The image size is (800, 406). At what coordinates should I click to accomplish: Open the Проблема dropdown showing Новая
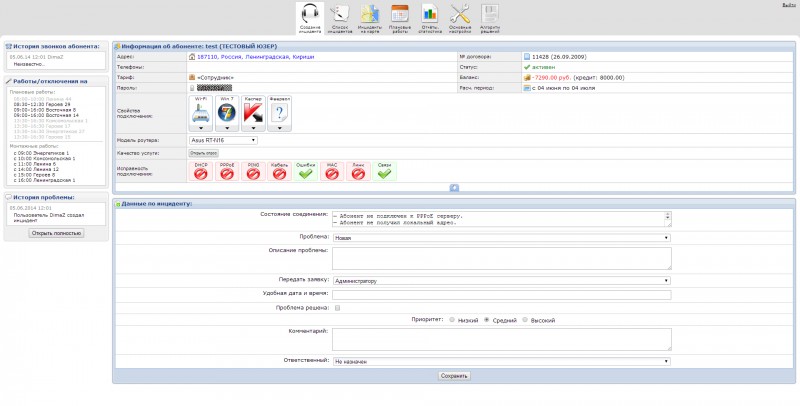(x=501, y=238)
